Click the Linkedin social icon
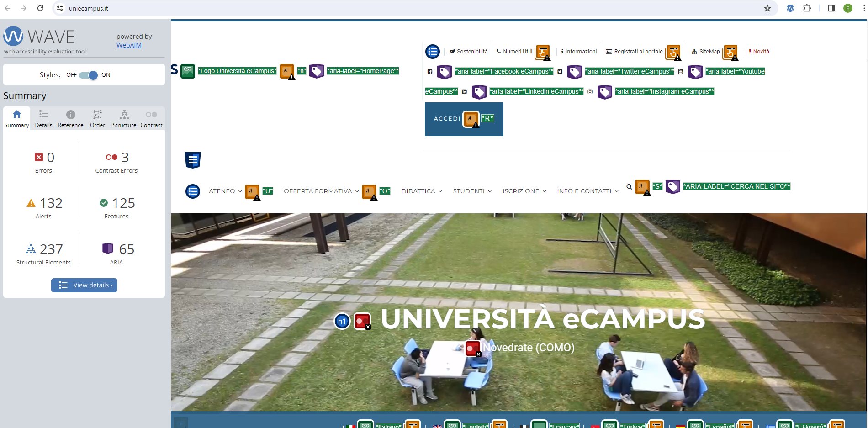 coord(464,92)
